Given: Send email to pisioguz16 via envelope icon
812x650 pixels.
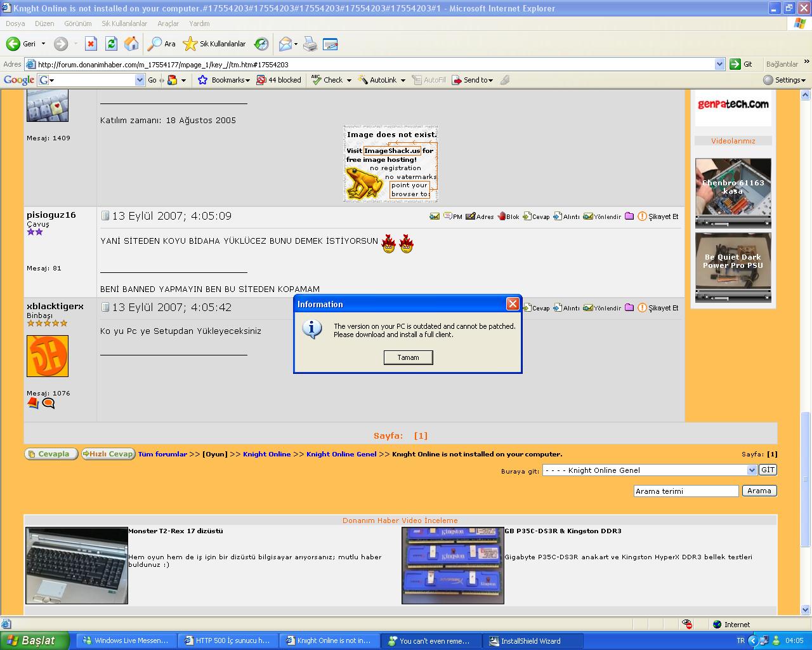Looking at the screenshot, I should coord(435,216).
